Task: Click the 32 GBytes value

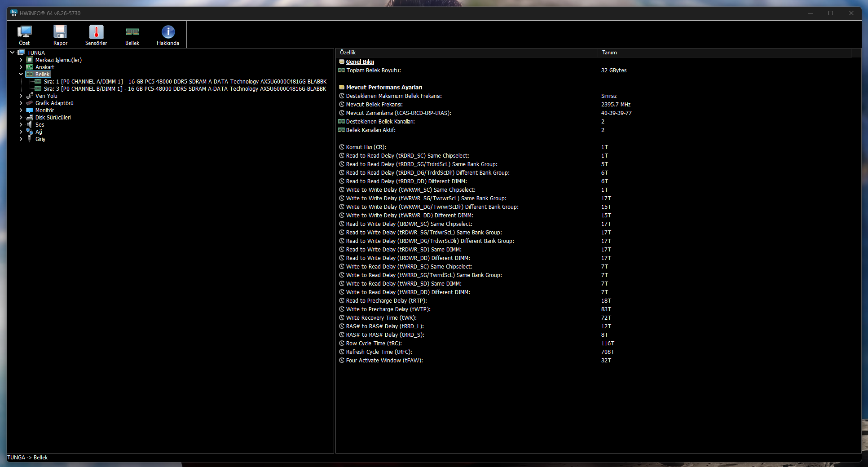Action: pos(613,70)
